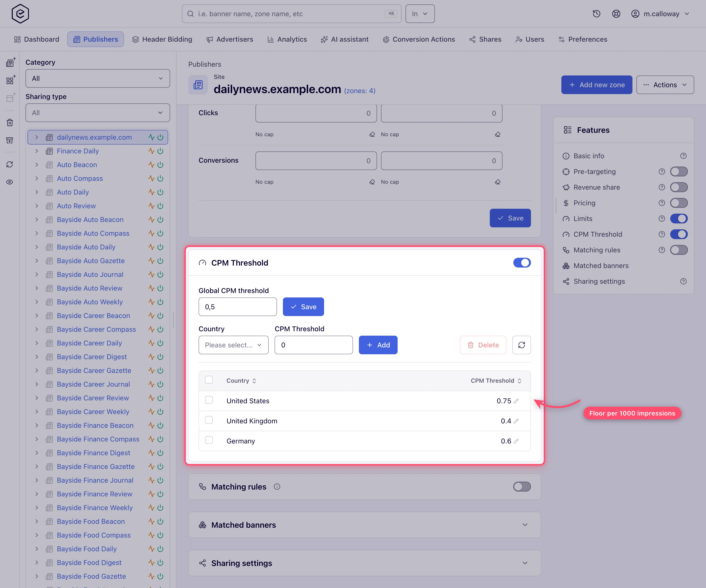Reload the CPM threshold list
706x588 pixels.
click(521, 345)
